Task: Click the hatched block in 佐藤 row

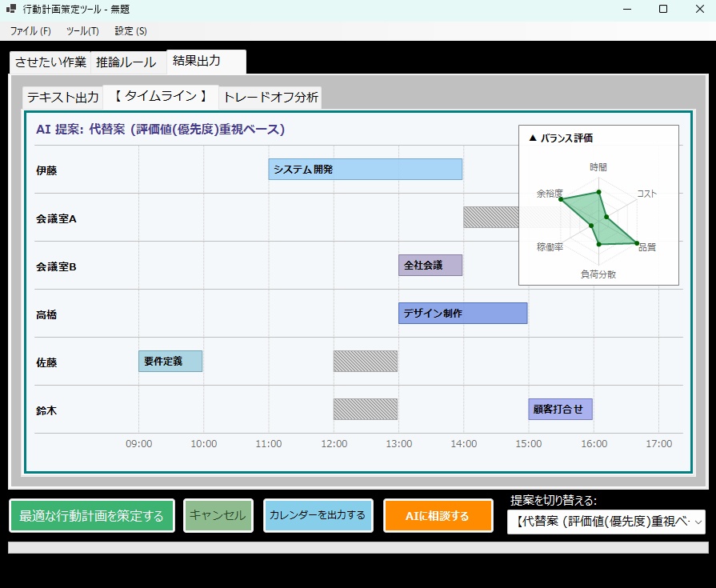Action: (366, 361)
